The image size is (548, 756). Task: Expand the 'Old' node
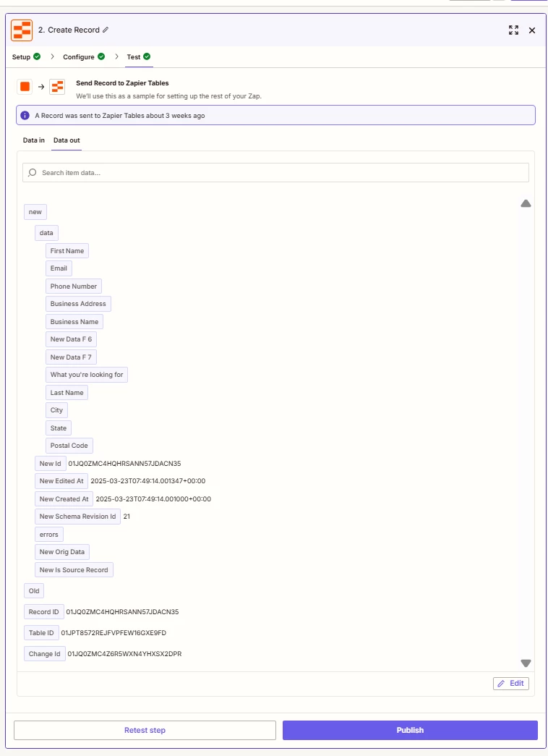pos(34,590)
